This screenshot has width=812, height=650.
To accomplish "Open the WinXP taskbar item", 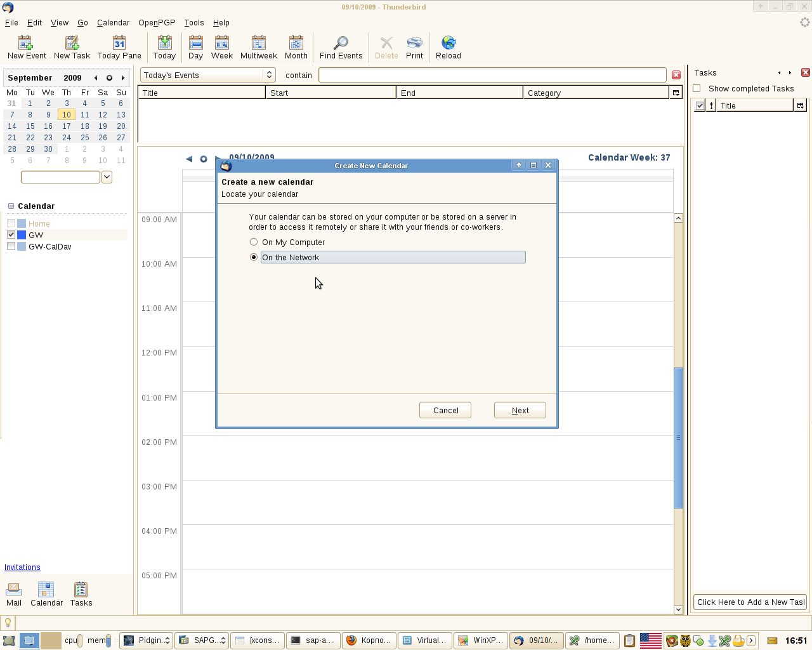I will click(482, 640).
